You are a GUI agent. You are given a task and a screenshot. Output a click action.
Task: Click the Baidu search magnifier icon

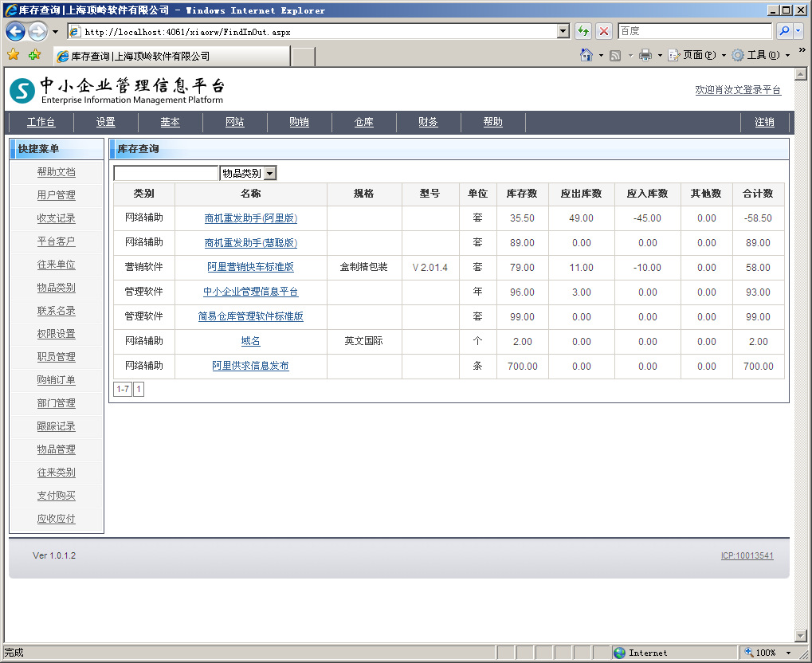click(783, 31)
